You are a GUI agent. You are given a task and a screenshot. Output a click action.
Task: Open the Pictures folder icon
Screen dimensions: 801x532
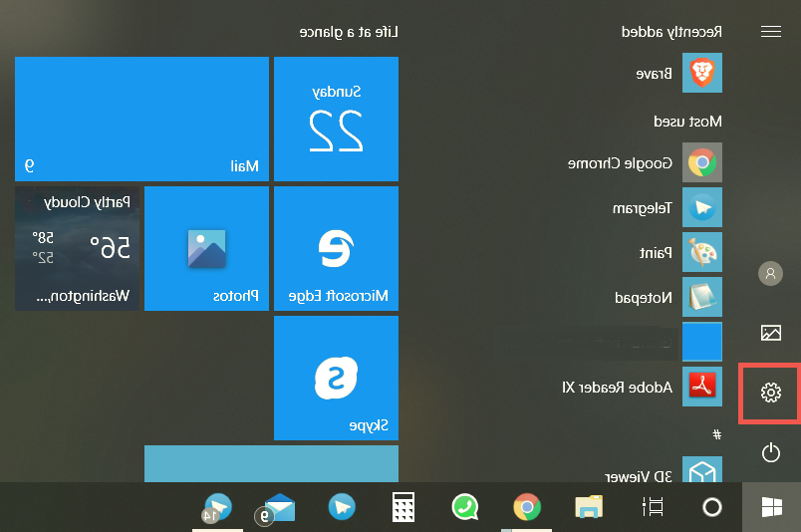(x=770, y=333)
